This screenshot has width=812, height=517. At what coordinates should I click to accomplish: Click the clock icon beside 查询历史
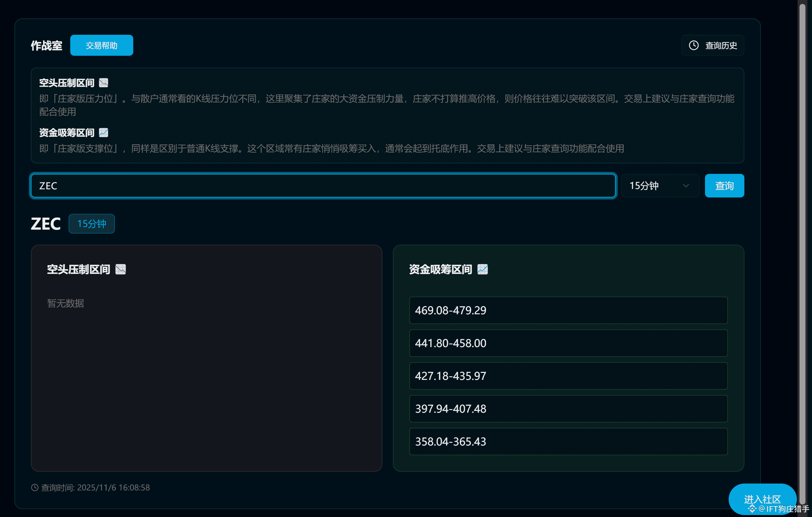[693, 45]
